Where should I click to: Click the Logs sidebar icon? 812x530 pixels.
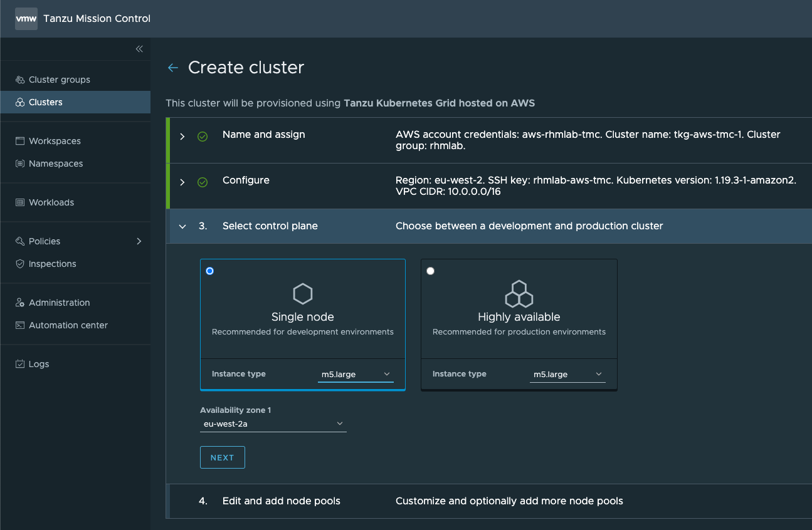[x=20, y=364]
